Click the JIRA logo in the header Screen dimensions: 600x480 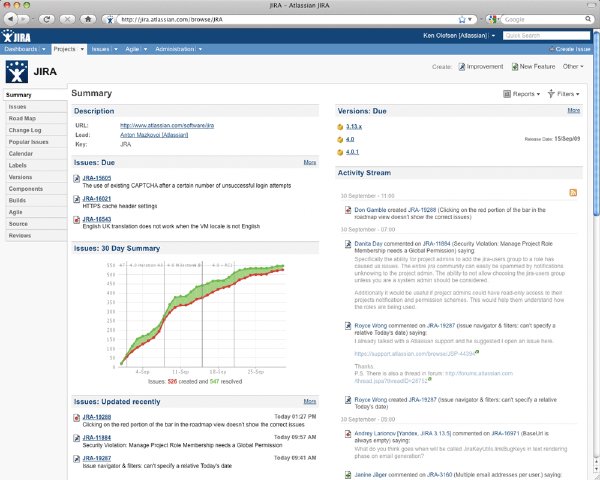(x=16, y=36)
